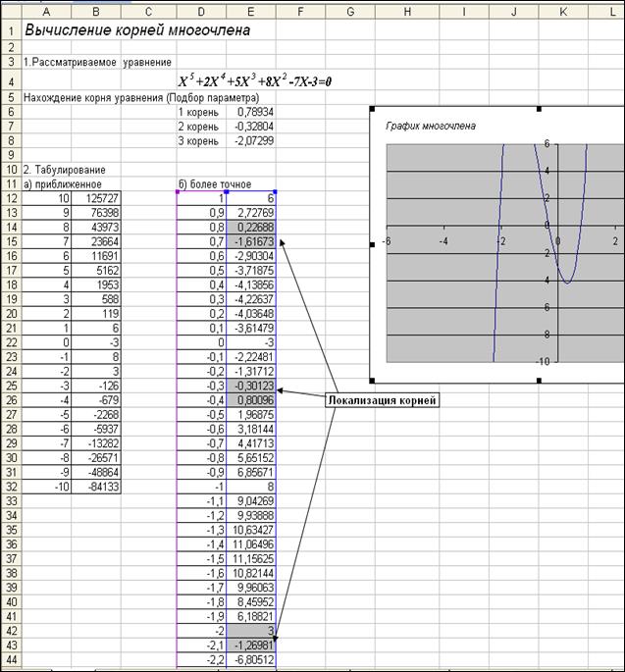625x672 pixels.
Task: Select cell with value 76398
Action: click(96, 213)
